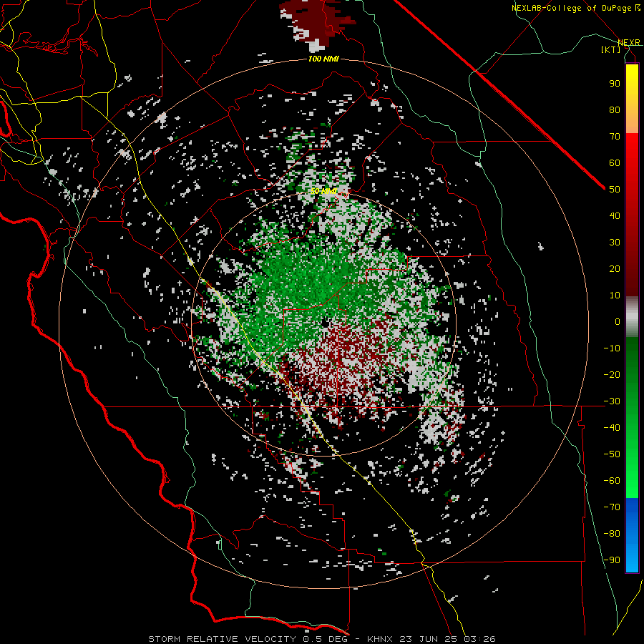644x644 pixels.
Task: Pick the light blue segment near -90 on the color bar
Action: pos(632,559)
